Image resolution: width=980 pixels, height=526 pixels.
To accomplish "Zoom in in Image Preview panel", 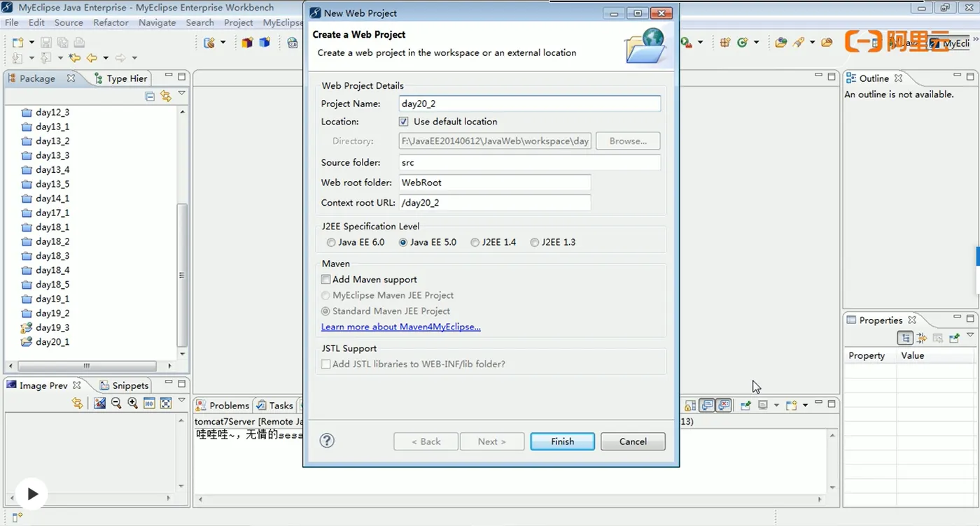I will pyautogui.click(x=132, y=404).
